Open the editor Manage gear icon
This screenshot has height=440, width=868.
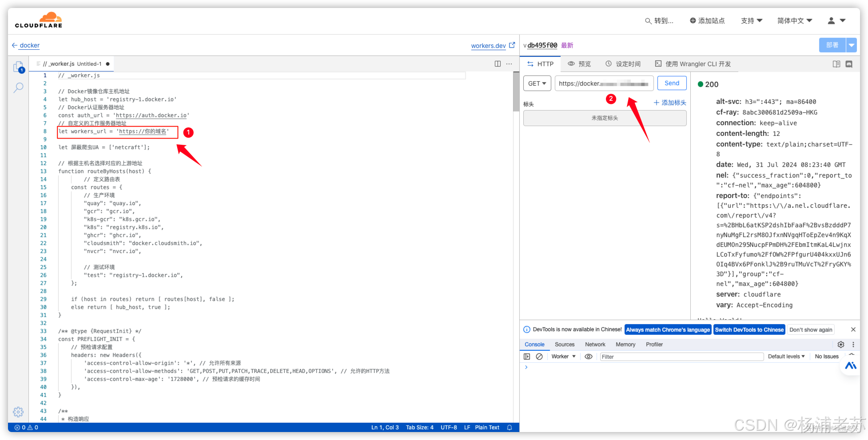[18, 412]
